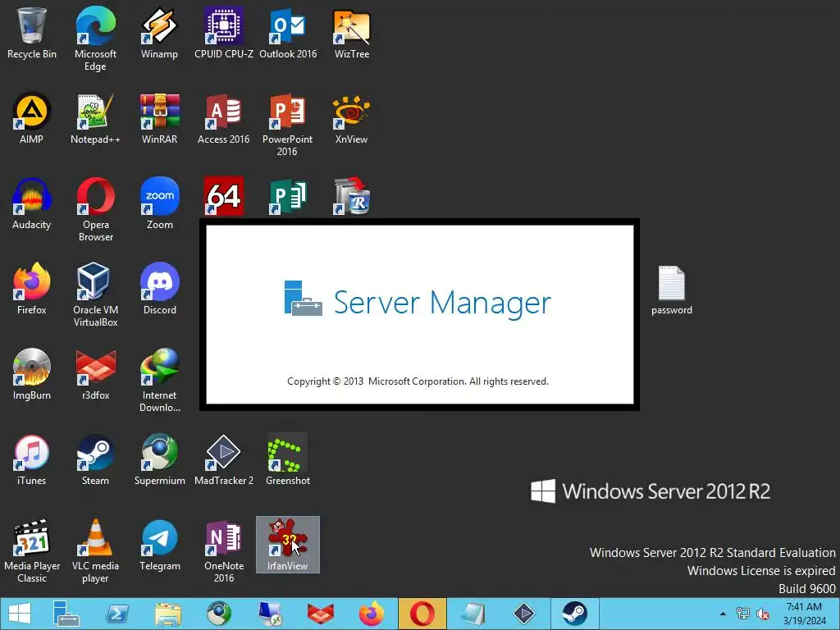
Task: Select the PowerPoint 2016 desktop icon
Action: 288,125
